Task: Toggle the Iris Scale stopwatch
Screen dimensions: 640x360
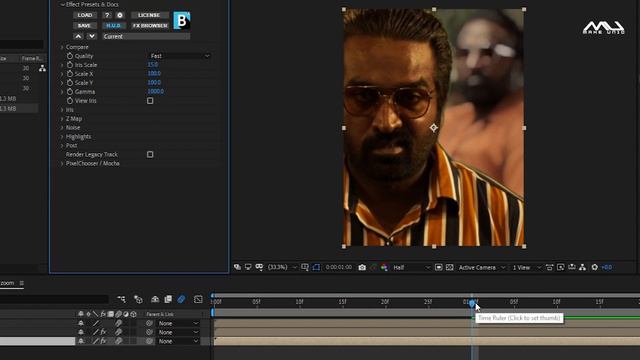Action: (x=70, y=65)
